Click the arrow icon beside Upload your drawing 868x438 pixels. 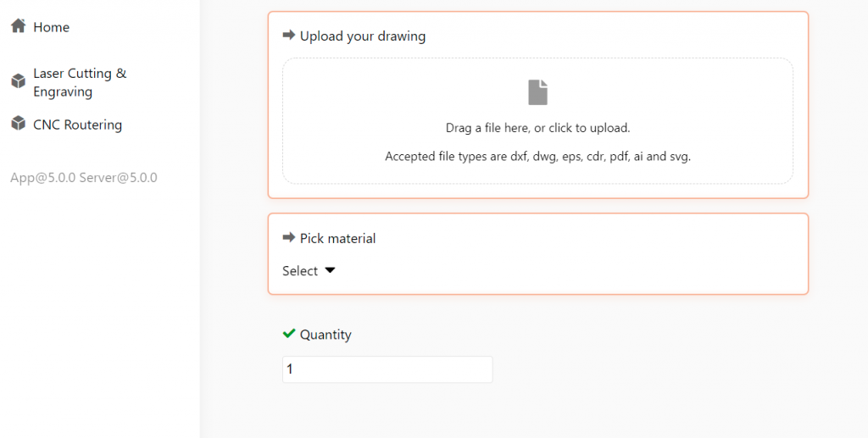pyautogui.click(x=288, y=36)
